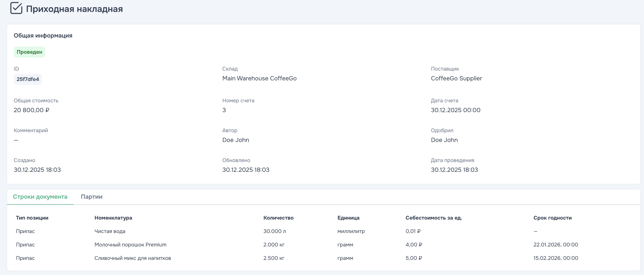The image size is (644, 275).
Task: Select the Строки документа tab
Action: pyautogui.click(x=40, y=197)
